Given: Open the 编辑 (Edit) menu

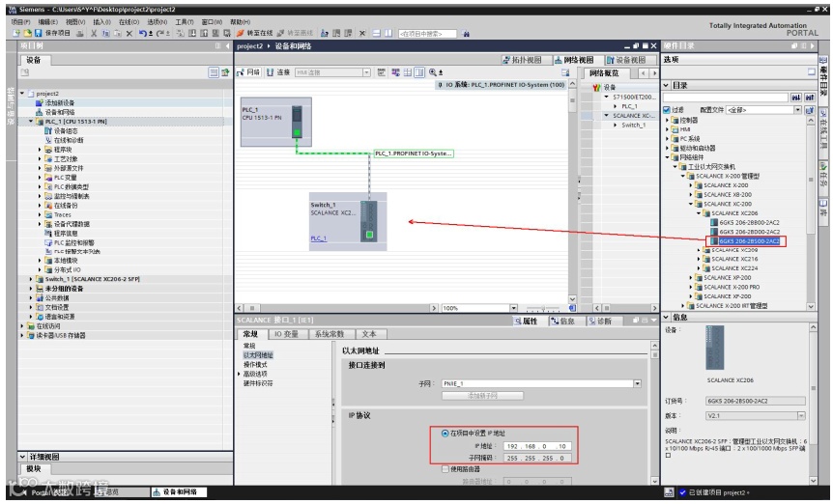Looking at the screenshot, I should click(x=47, y=22).
